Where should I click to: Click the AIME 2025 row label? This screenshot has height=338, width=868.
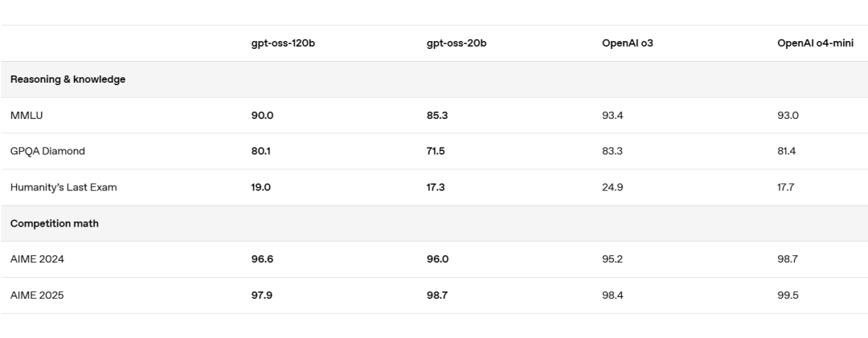tap(37, 295)
